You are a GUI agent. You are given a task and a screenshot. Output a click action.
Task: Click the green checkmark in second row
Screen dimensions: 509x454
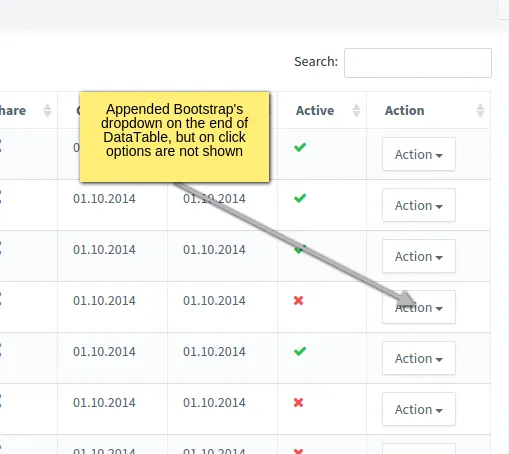click(x=300, y=198)
